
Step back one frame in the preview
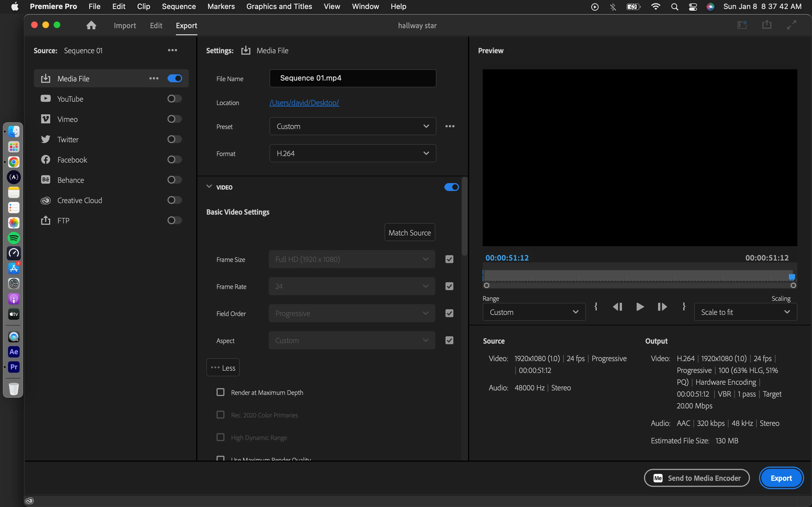(617, 306)
